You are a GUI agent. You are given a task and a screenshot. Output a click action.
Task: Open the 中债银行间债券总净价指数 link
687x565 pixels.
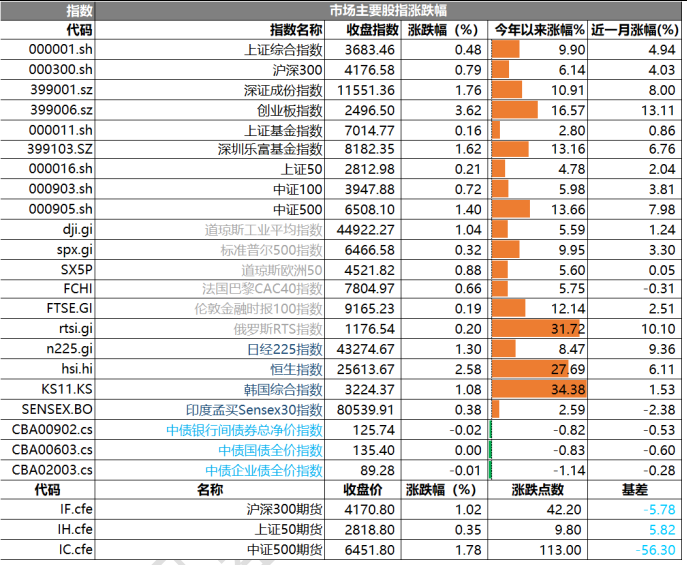pyautogui.click(x=244, y=430)
